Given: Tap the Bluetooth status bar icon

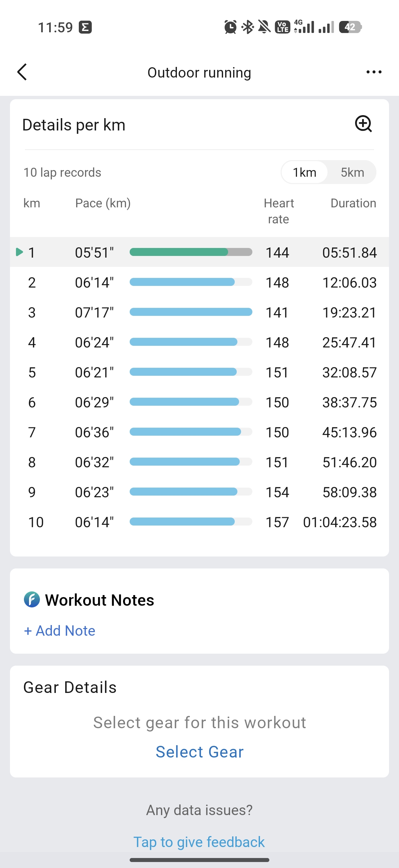Looking at the screenshot, I should [248, 27].
